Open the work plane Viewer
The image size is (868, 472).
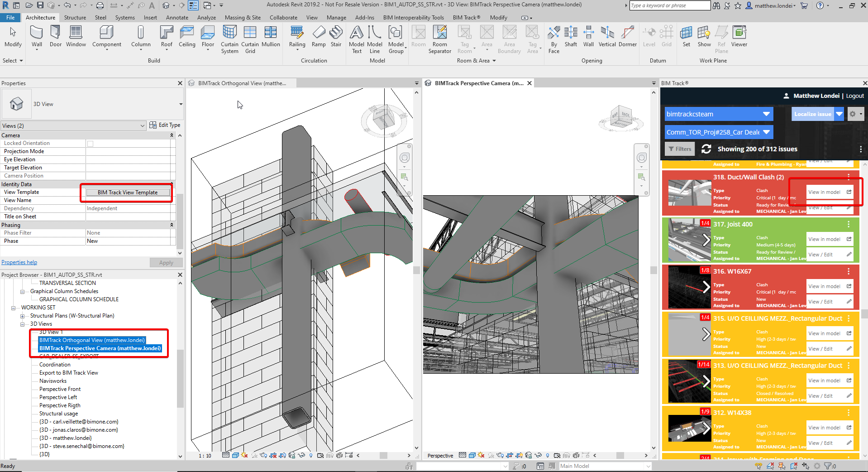pyautogui.click(x=739, y=36)
